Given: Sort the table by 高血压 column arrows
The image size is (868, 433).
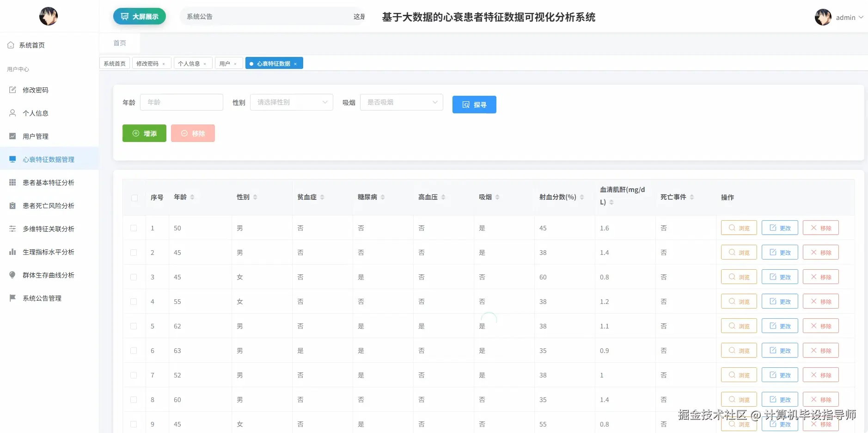Looking at the screenshot, I should coord(443,197).
